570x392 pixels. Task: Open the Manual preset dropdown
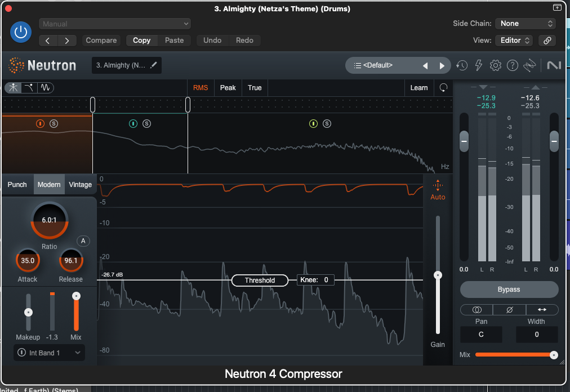point(115,24)
